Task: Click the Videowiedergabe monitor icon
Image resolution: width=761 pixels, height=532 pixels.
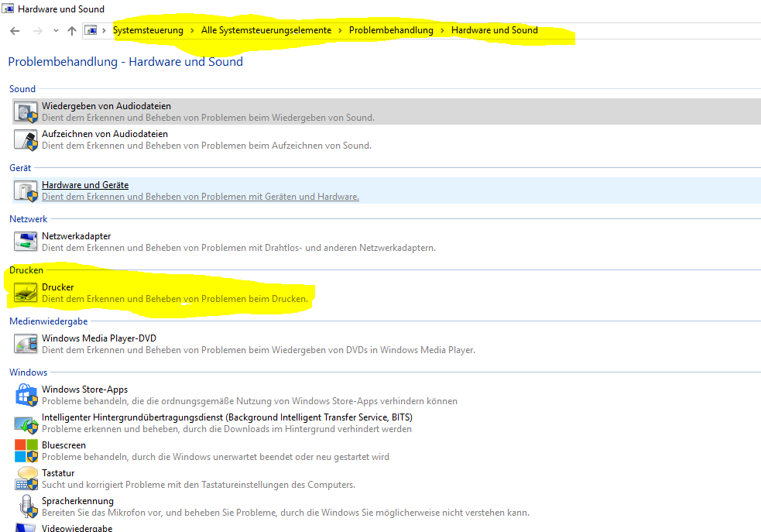Action: click(26, 527)
